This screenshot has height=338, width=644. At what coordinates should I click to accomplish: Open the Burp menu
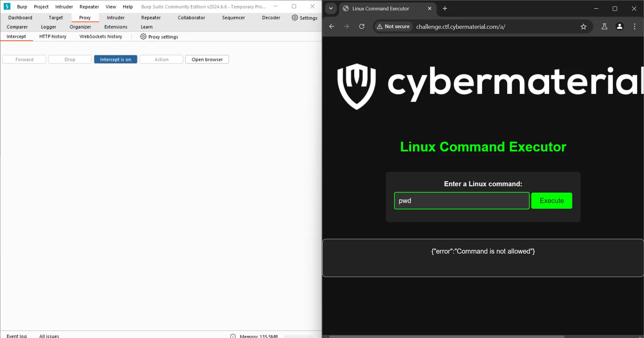point(22,7)
